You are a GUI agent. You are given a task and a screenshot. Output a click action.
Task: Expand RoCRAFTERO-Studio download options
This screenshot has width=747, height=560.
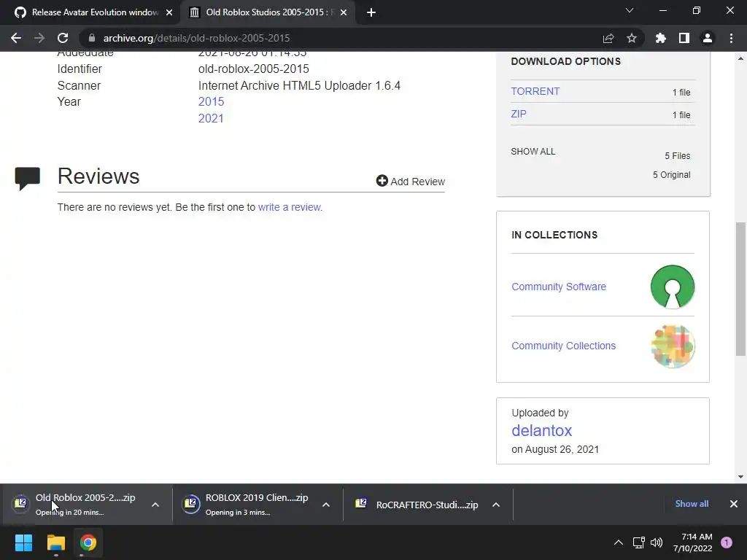[496, 505]
